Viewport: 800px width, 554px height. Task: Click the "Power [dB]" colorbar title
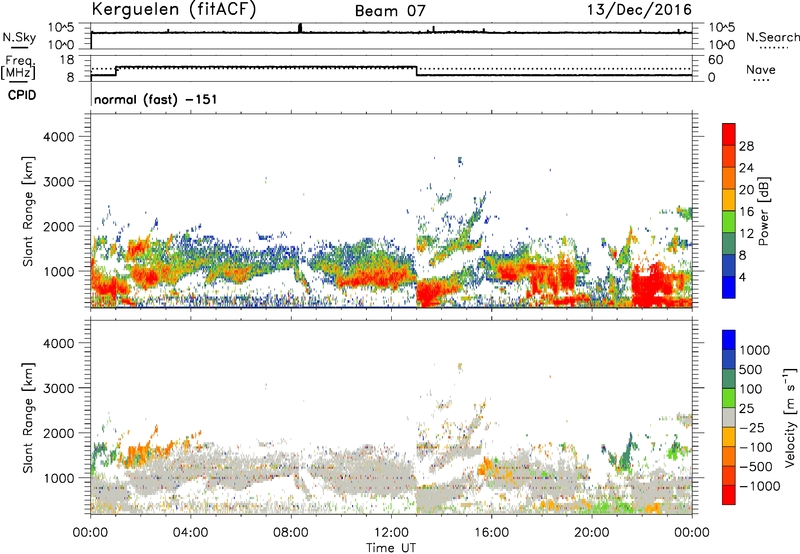click(x=763, y=211)
